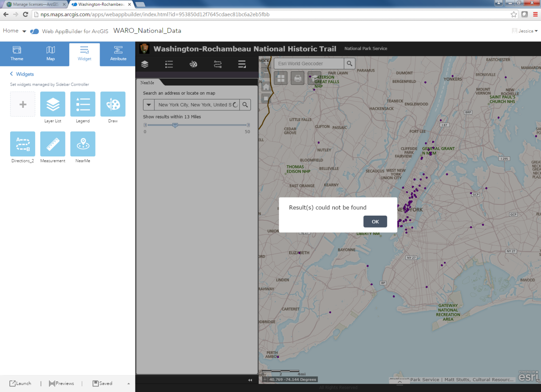Go back via Widgets link

click(x=22, y=74)
